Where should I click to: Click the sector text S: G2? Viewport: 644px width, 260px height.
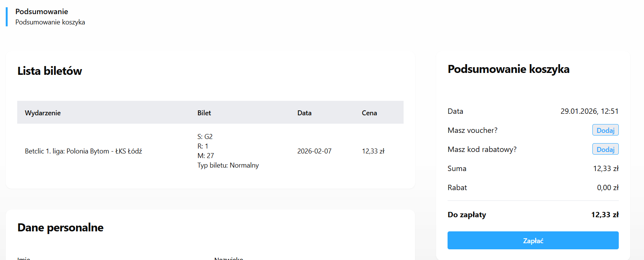(205, 137)
